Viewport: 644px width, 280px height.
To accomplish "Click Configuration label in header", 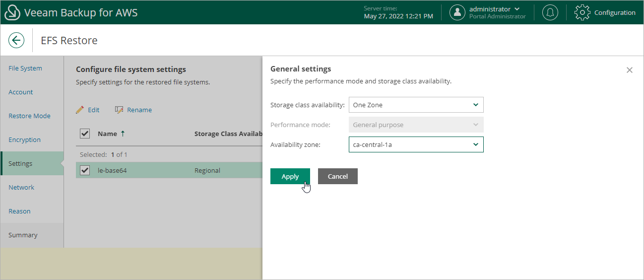I will point(615,13).
